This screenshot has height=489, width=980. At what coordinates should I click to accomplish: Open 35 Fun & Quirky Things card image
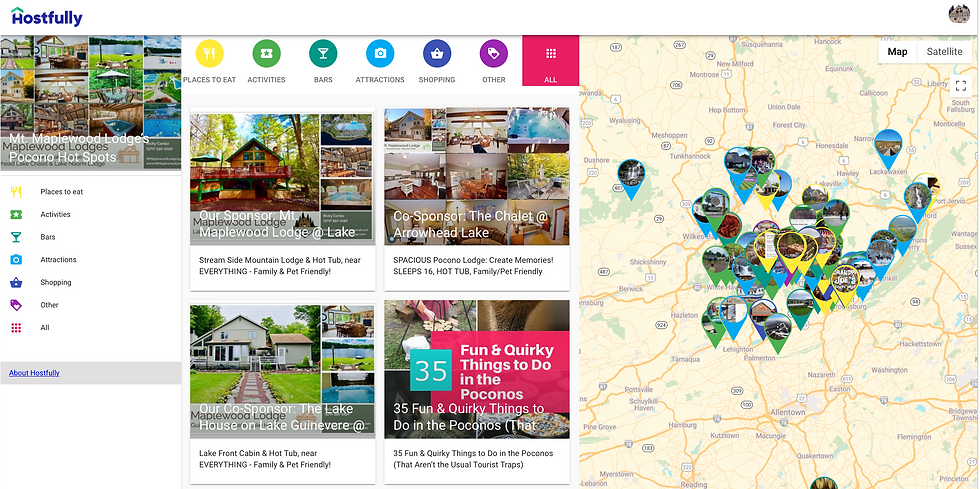point(477,369)
